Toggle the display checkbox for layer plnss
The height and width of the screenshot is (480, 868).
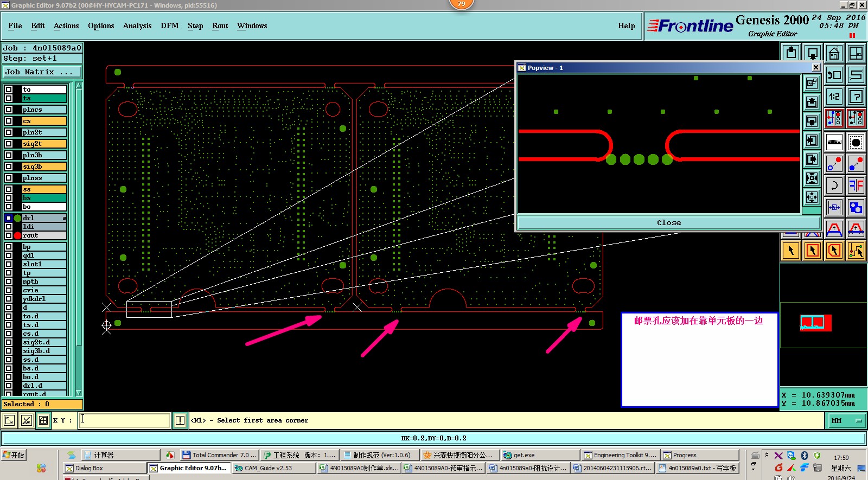point(9,178)
